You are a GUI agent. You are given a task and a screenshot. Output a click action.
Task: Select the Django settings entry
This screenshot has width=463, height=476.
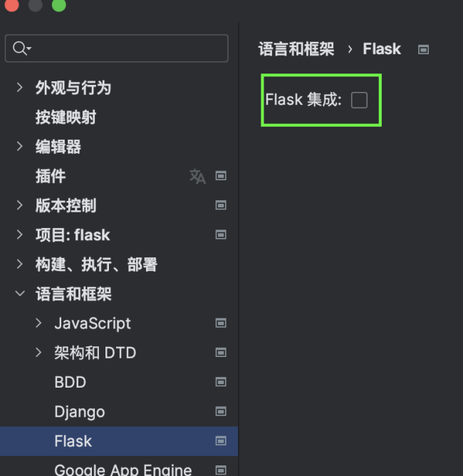[x=79, y=412]
